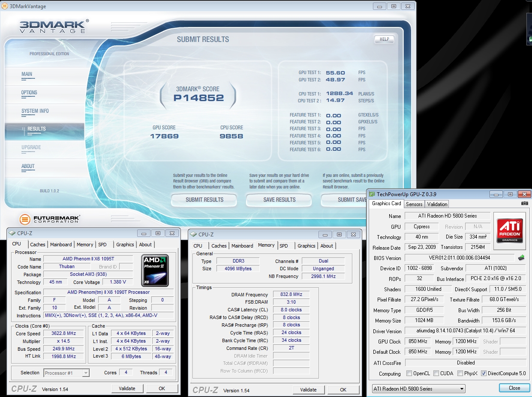
Task: Switch to Caches tab in left CPU-Z window
Action: click(38, 245)
